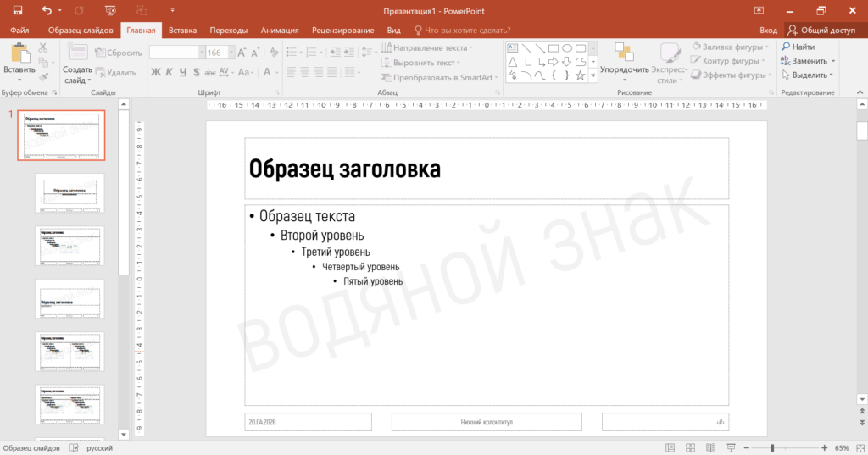This screenshot has height=455, width=868.
Task: Click the increase indent icon
Action: (348, 52)
